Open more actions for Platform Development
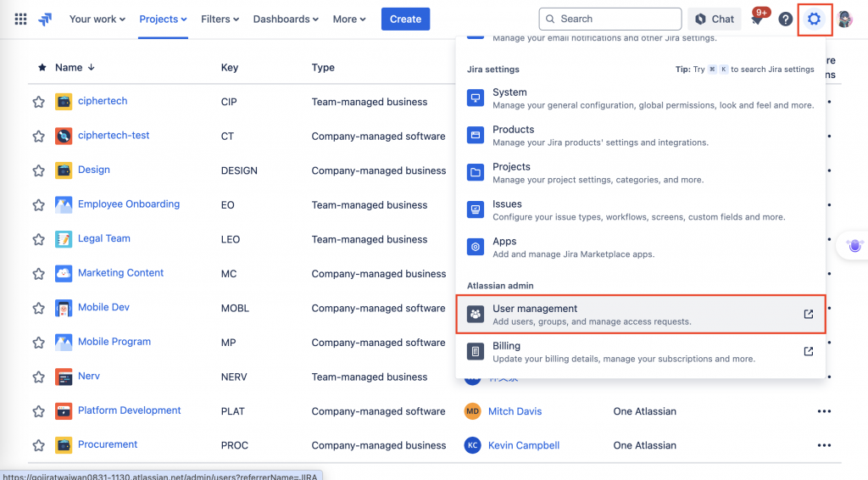Viewport: 868px width, 480px height. coord(824,411)
